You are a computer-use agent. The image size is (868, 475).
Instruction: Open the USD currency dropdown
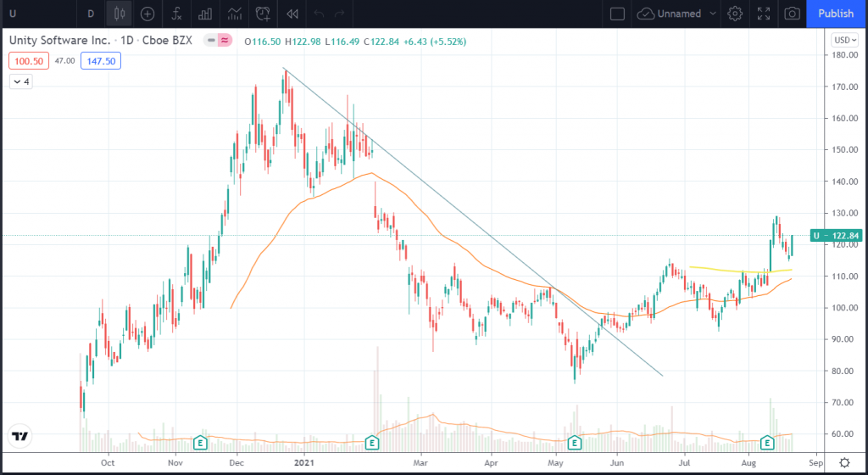tap(845, 40)
